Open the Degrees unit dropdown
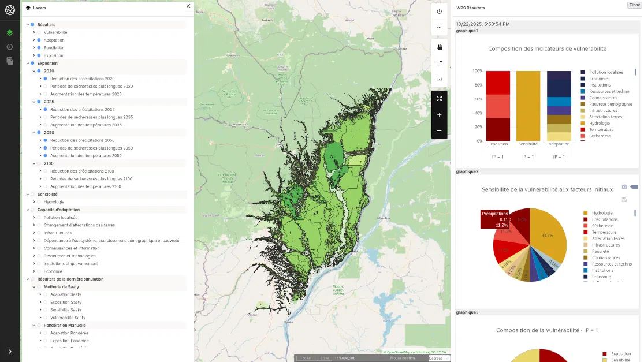Image resolution: width=644 pixels, height=362 pixels. 439,359
